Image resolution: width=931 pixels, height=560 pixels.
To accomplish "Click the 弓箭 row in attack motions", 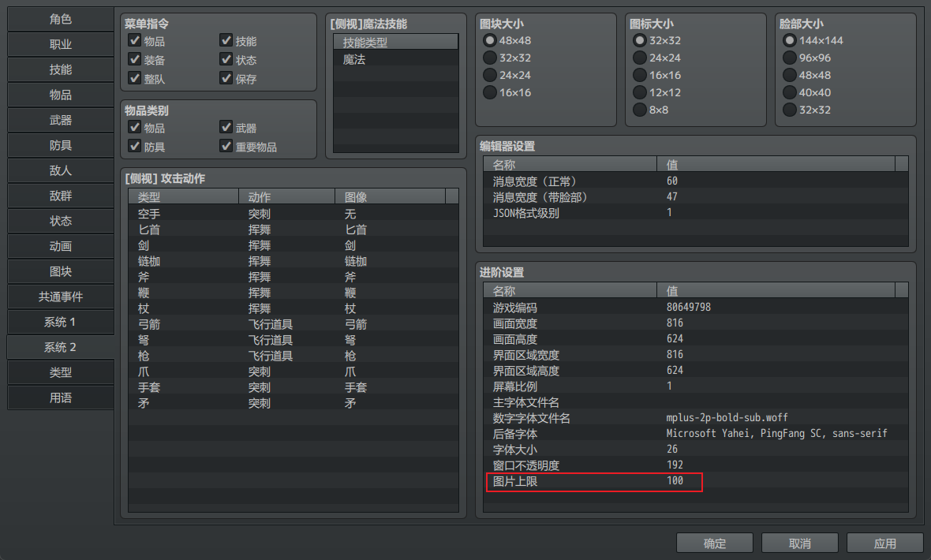I will (x=294, y=324).
